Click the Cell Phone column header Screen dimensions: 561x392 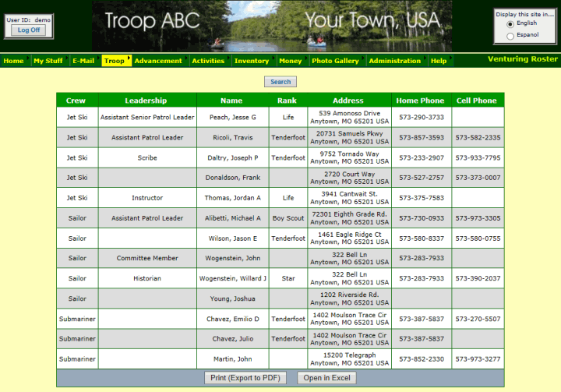click(477, 101)
